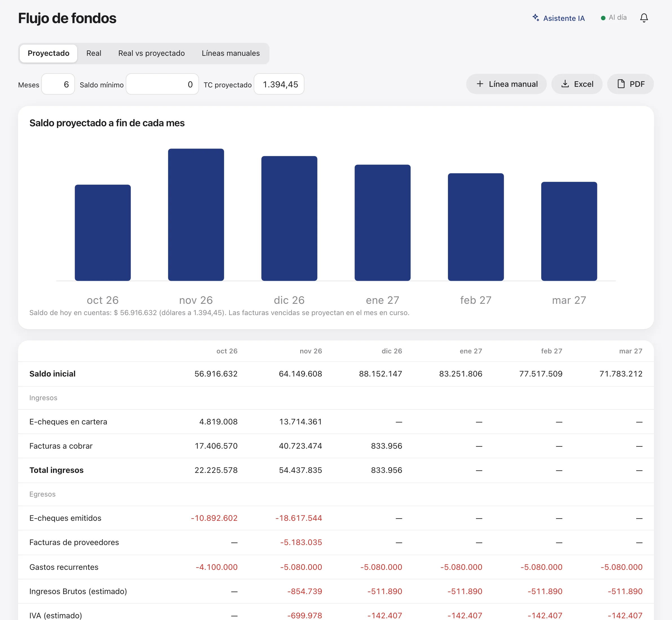Click the Ingresos Brutos (estimado) row label

click(78, 591)
